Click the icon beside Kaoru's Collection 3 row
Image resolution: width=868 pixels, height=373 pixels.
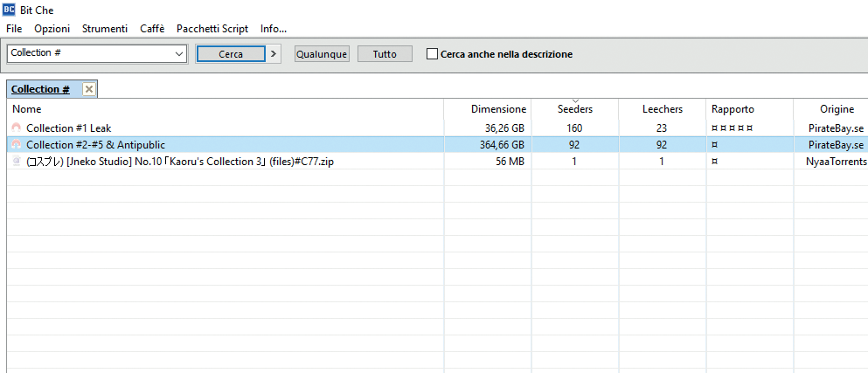pos(16,162)
